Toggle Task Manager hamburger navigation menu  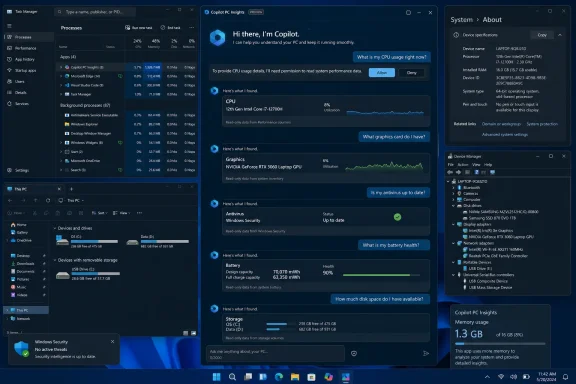(10, 26)
